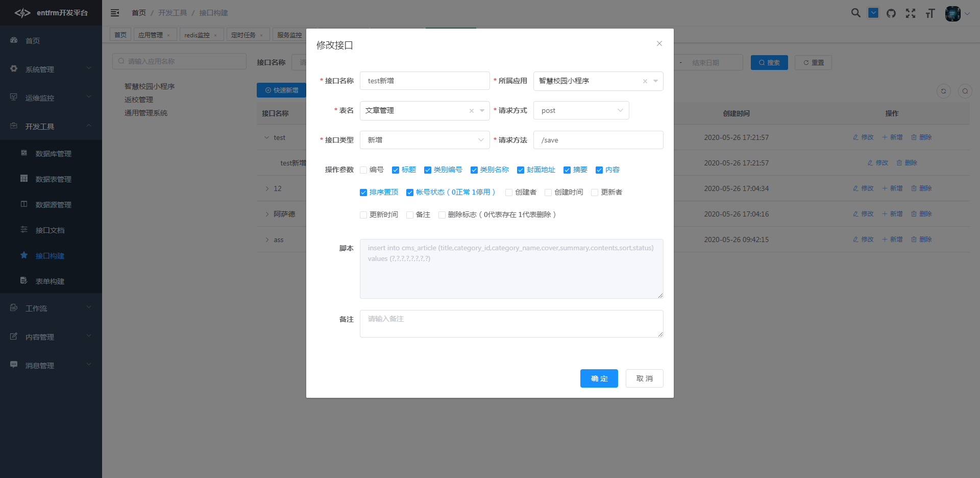Open 接口文档 in sidebar
980x478 pixels.
pyautogui.click(x=51, y=230)
